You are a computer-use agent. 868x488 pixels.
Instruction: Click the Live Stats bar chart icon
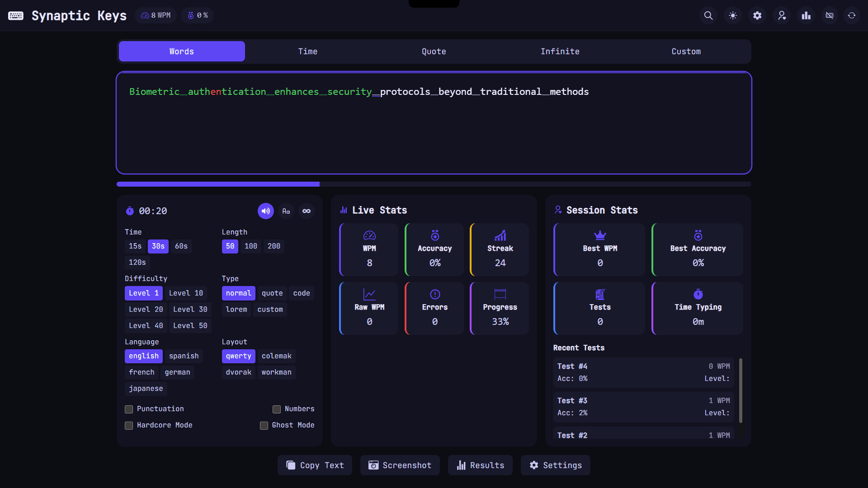click(x=344, y=210)
